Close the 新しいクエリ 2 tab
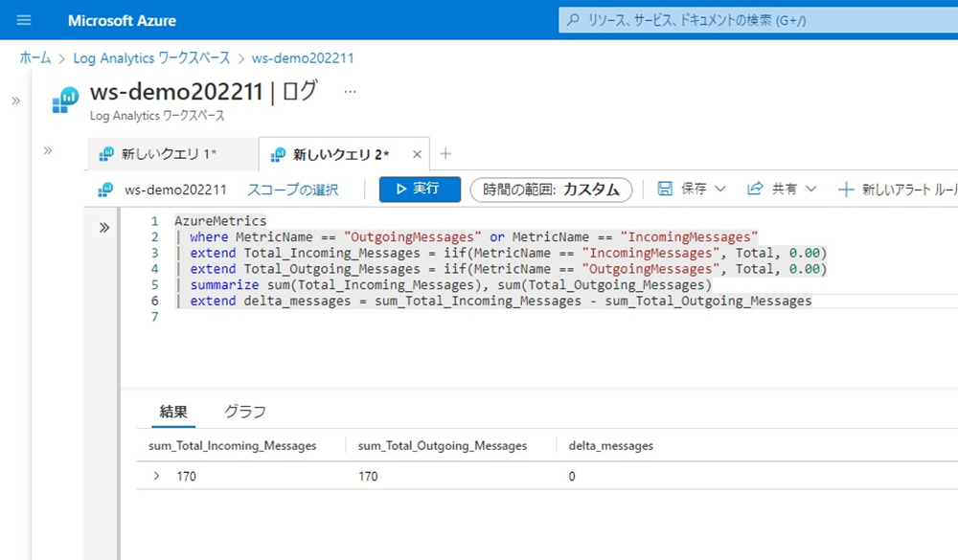The image size is (958, 560). click(417, 154)
